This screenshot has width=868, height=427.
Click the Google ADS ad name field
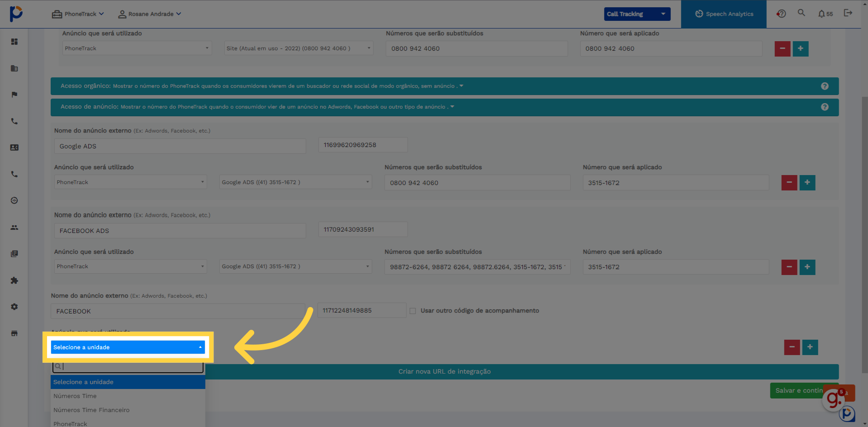[180, 146]
